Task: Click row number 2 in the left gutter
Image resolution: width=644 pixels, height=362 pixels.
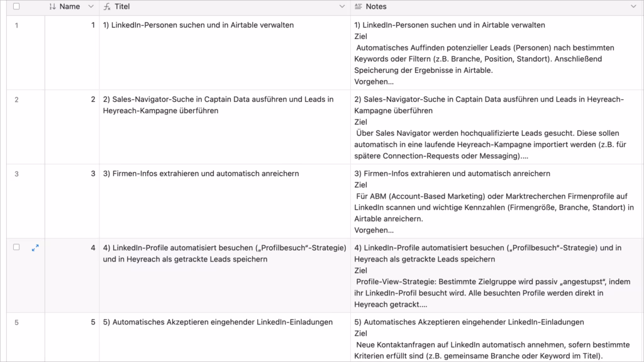Action: coord(16,100)
